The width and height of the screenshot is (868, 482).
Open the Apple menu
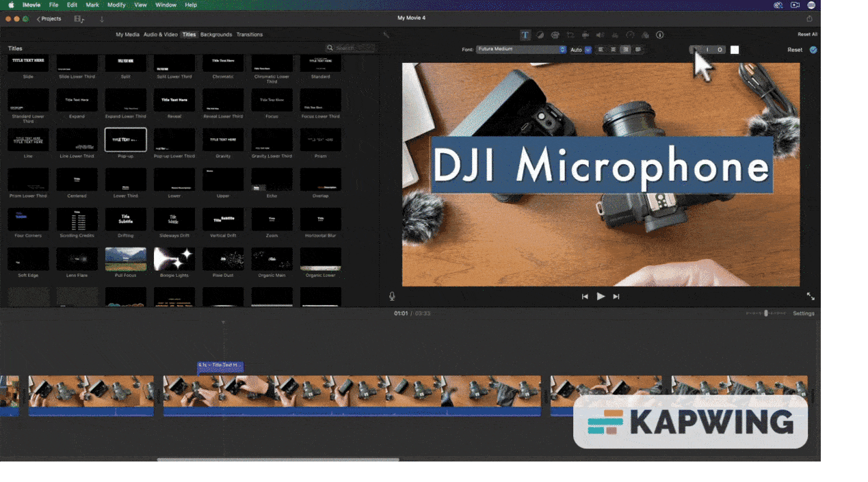point(11,5)
